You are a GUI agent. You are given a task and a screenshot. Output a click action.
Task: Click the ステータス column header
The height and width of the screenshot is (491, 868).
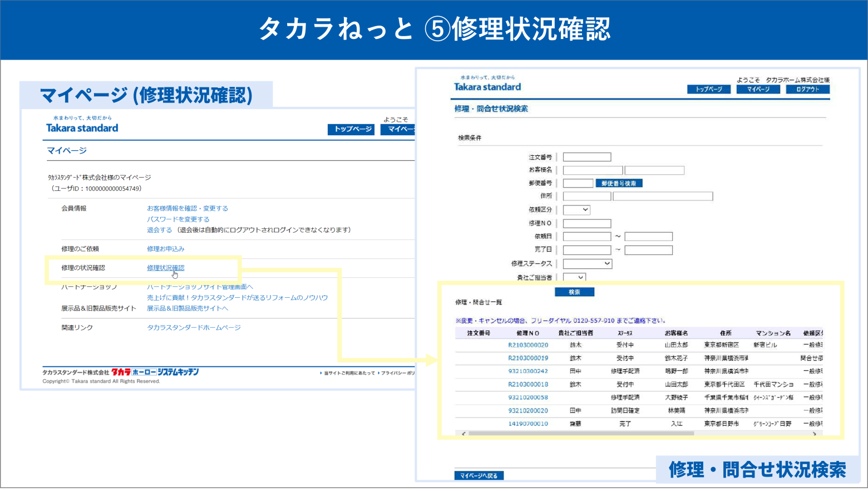[x=625, y=333]
